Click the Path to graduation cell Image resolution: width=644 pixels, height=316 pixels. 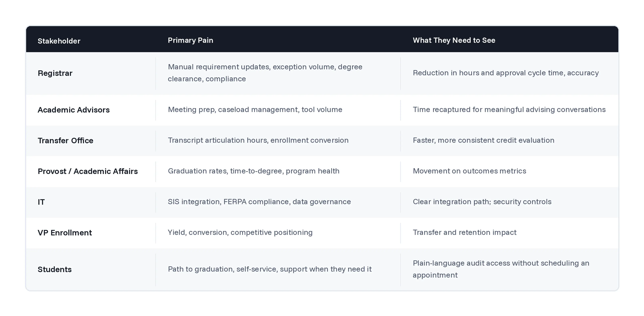coord(270,269)
